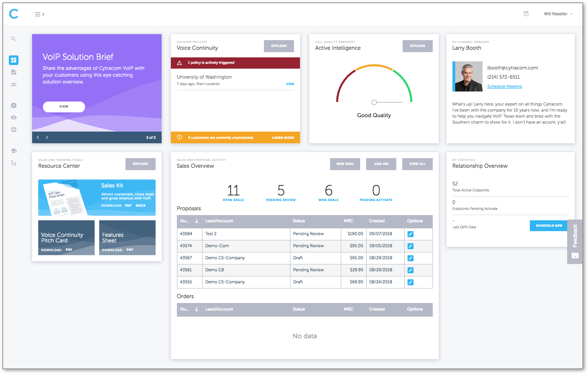588x374 pixels.
Task: Click View All in Sales Overview
Action: [x=417, y=164]
